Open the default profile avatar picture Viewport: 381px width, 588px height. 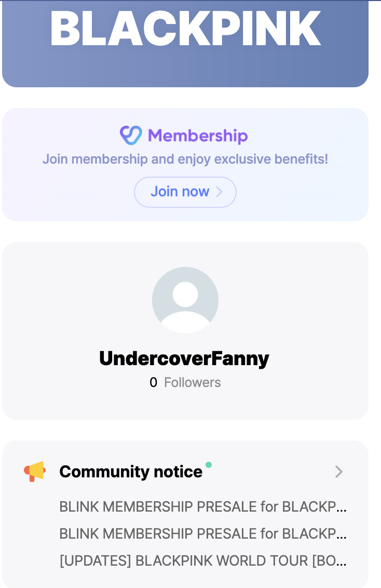[x=185, y=300]
